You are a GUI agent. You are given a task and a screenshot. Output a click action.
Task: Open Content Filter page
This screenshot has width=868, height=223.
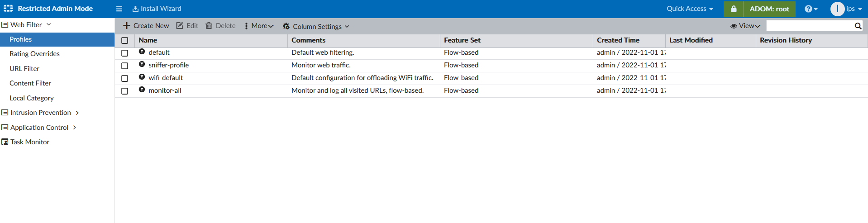(30, 83)
